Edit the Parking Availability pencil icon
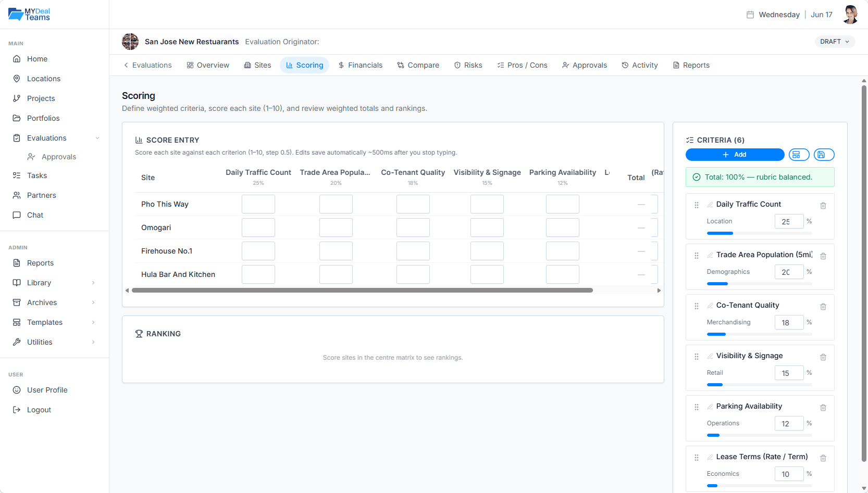The height and width of the screenshot is (493, 868). [x=710, y=407]
